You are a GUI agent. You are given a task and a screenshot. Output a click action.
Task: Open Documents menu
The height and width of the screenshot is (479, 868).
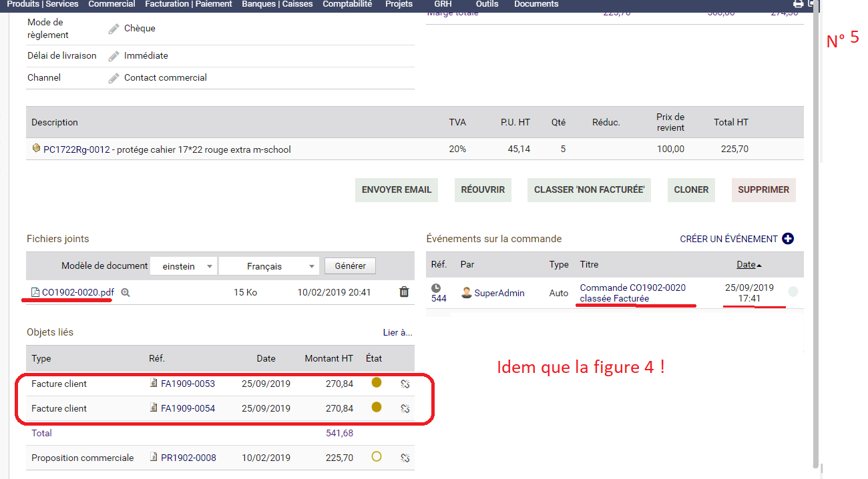tap(536, 4)
